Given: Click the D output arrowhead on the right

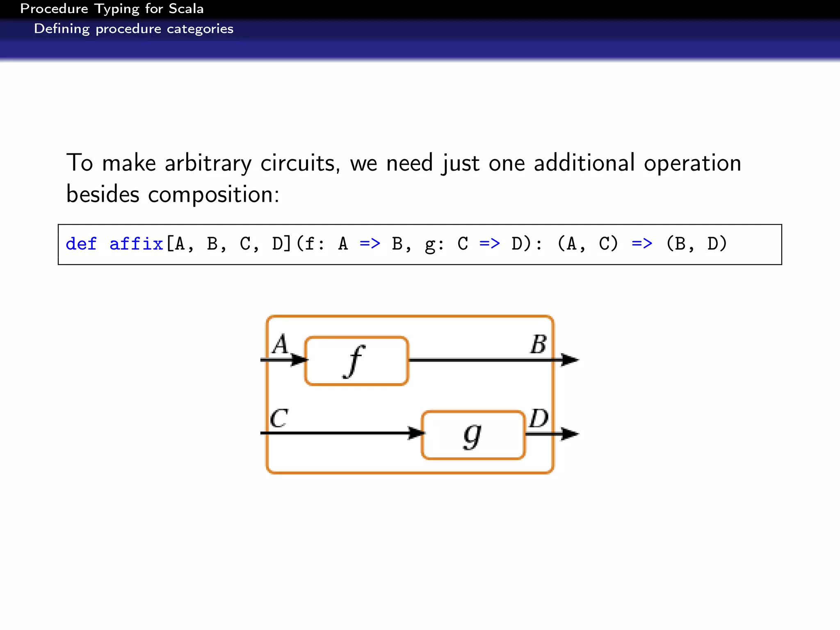Looking at the screenshot, I should 569,434.
